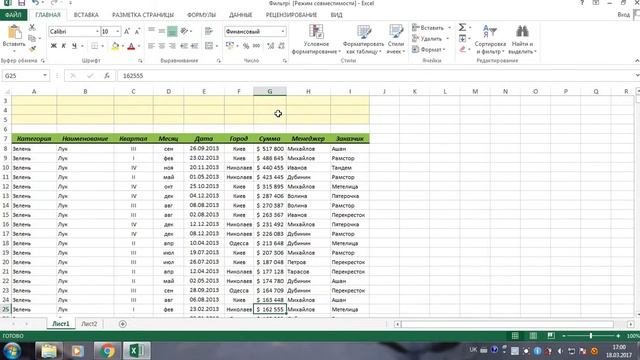This screenshot has height=360, width=640.
Task: Open Стили ячеек dropdown
Action: 396,40
